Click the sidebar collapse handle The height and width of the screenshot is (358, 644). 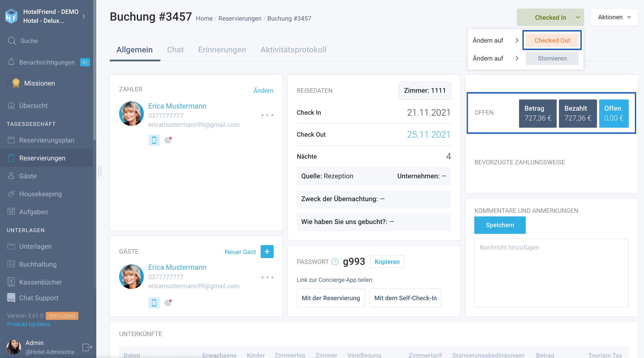tap(100, 171)
